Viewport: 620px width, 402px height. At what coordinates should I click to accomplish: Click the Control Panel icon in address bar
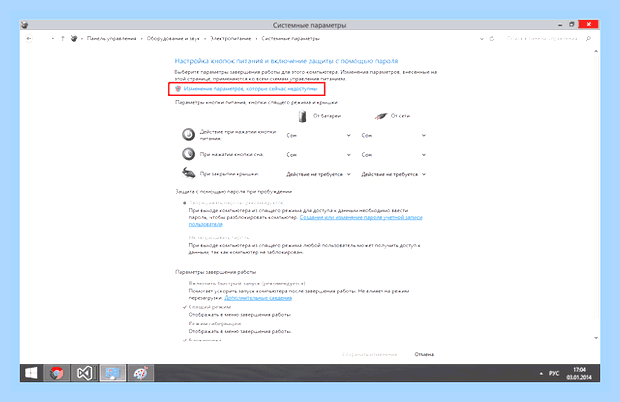(74, 38)
